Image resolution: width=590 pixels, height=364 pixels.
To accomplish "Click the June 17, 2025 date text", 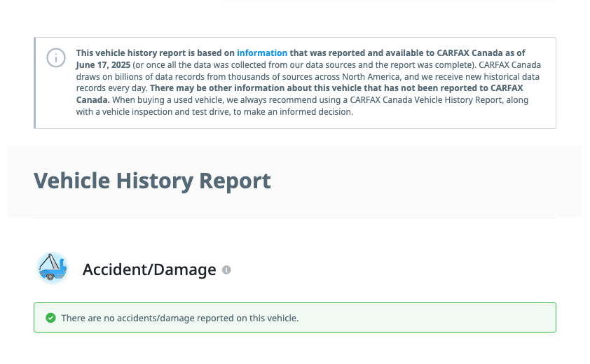I will pos(103,64).
